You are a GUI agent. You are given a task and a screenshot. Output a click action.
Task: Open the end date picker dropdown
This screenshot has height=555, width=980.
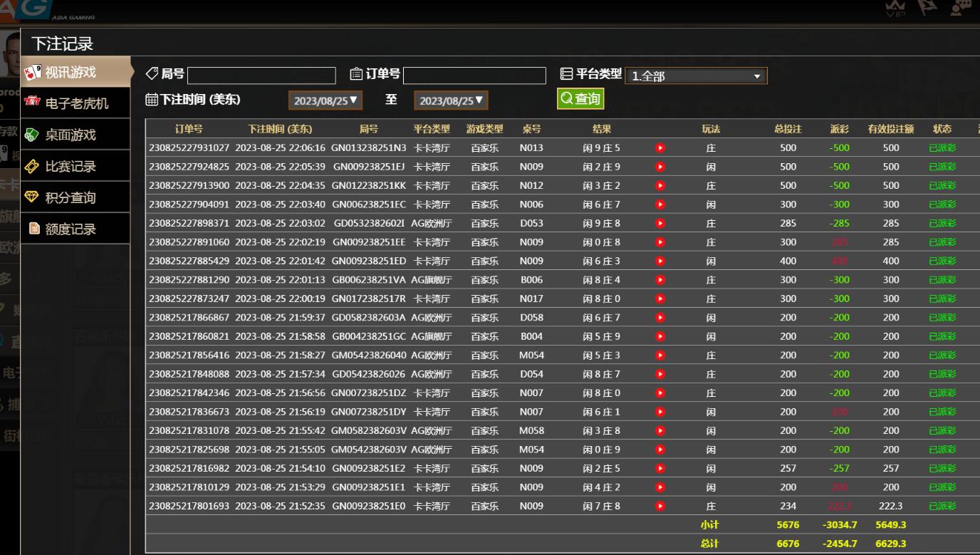coord(452,100)
